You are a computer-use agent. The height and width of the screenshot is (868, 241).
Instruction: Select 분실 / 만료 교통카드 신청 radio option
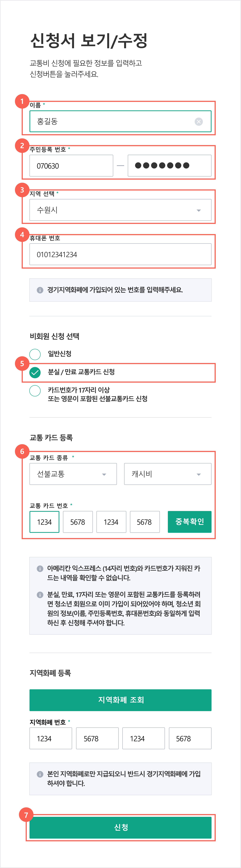click(35, 372)
